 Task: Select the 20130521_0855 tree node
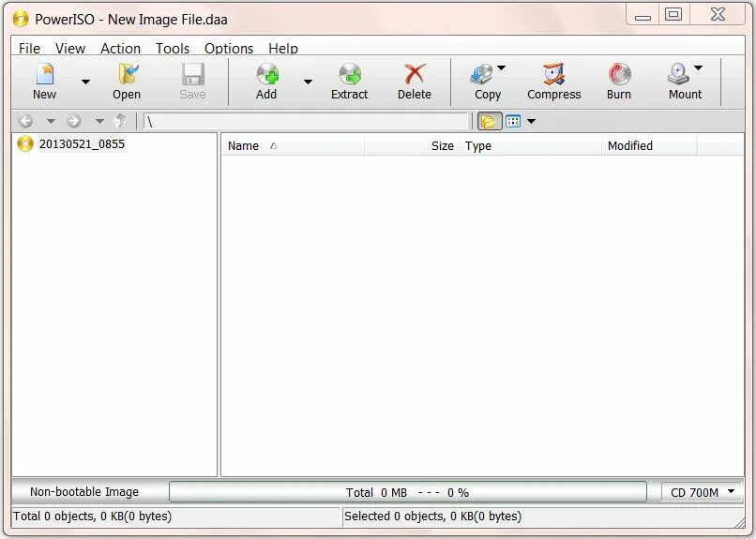pos(82,144)
